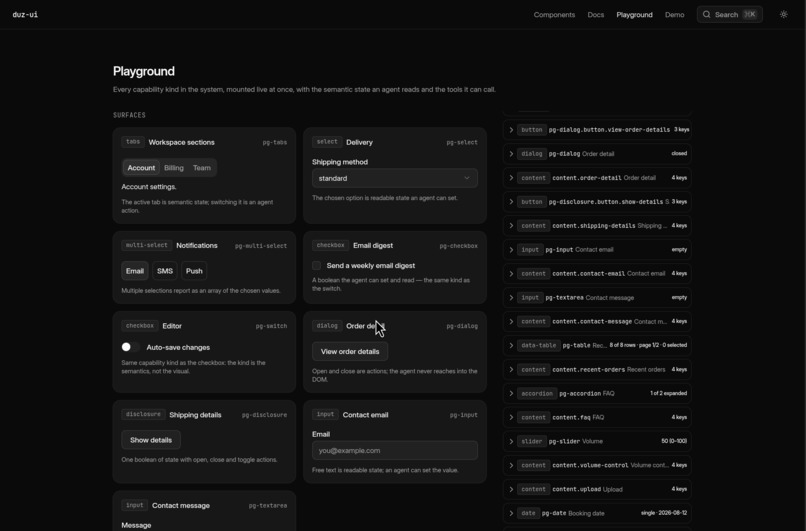Expand the content.volume-control row

pos(597,465)
